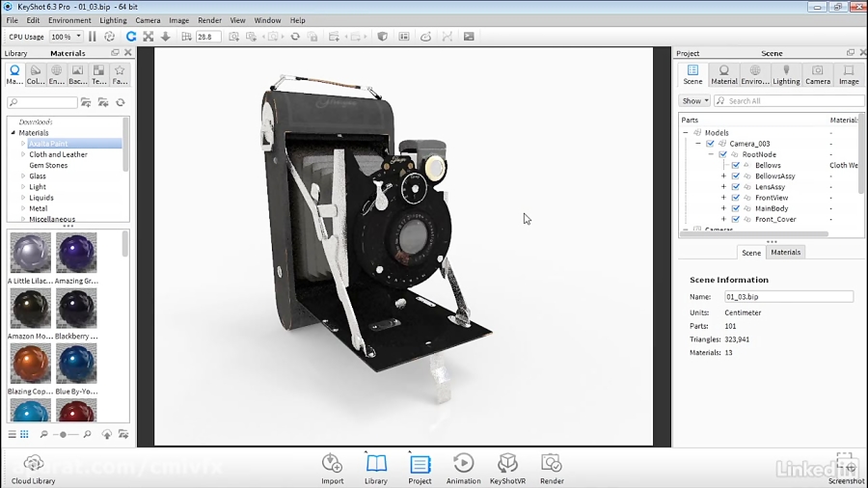Click the scene Name input field
This screenshot has height=488, width=868.
point(788,297)
